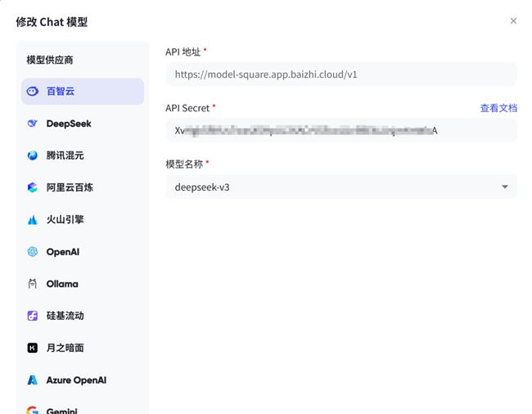Click the 硅基流动 logo icon
532x414 pixels.
[32, 316]
